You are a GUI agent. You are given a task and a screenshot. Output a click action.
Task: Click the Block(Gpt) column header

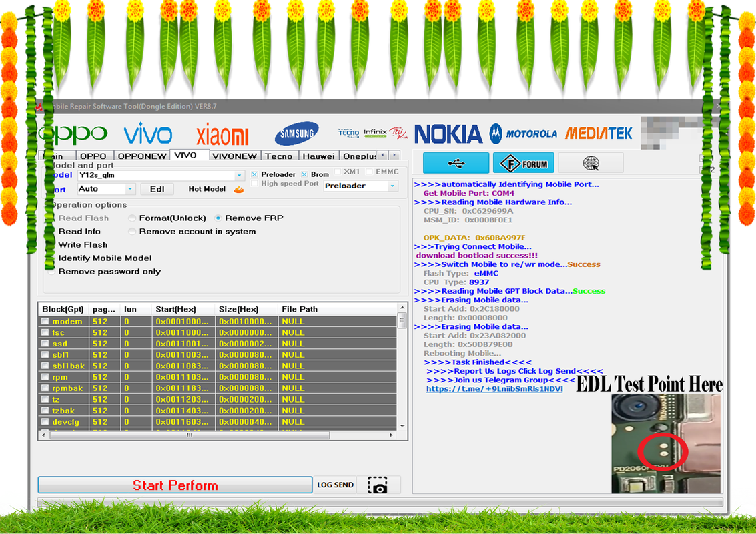click(63, 309)
